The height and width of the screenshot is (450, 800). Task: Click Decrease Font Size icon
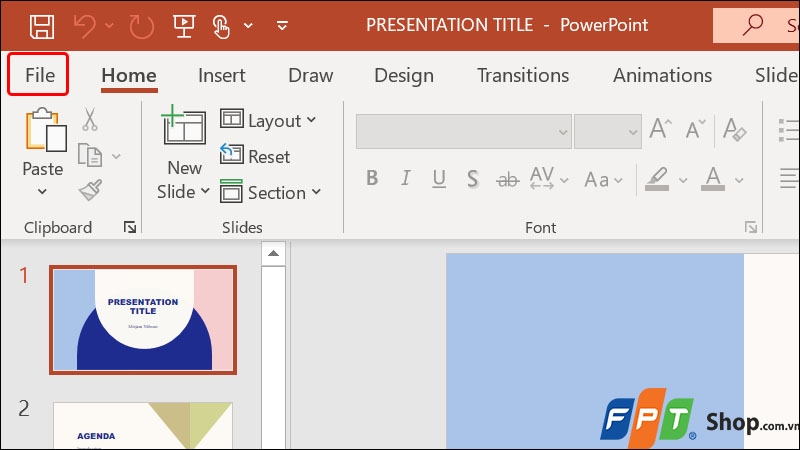[x=695, y=129]
